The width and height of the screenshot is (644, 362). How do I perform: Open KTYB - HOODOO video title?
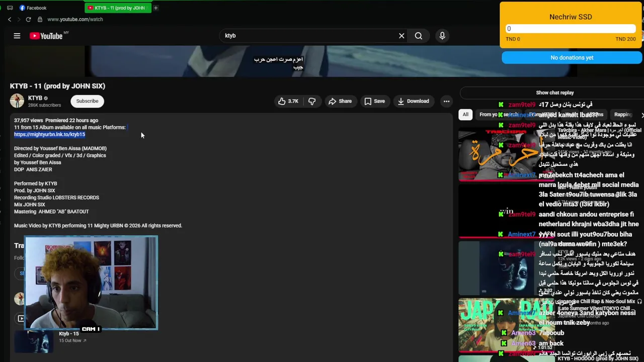[598, 358]
